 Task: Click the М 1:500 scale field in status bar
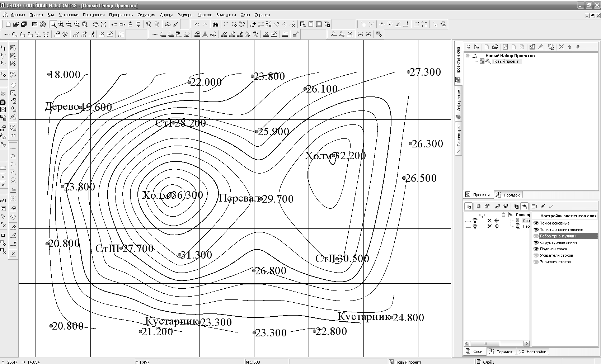[x=266, y=362]
